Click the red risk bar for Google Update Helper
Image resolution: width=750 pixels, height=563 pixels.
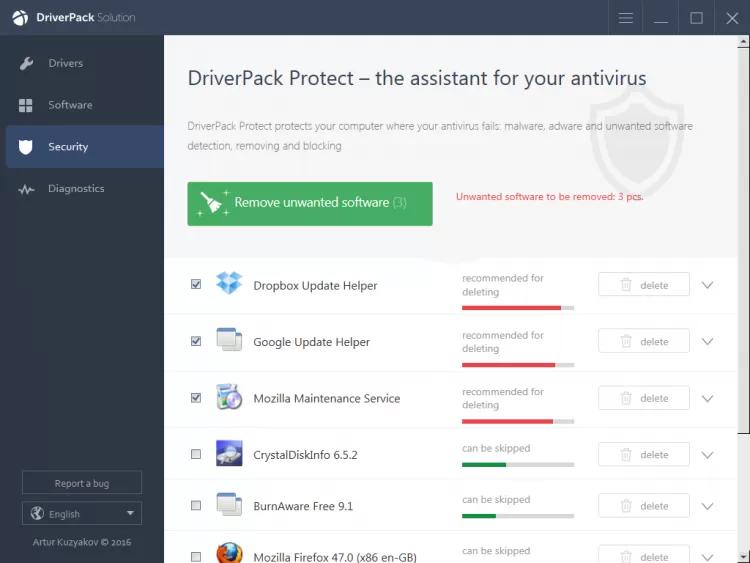[x=508, y=365]
